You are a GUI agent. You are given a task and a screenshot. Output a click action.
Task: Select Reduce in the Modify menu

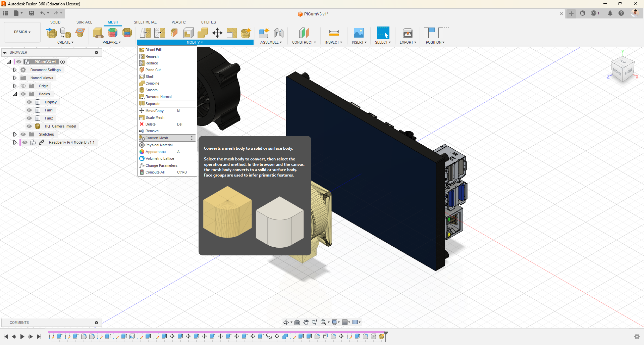152,63
